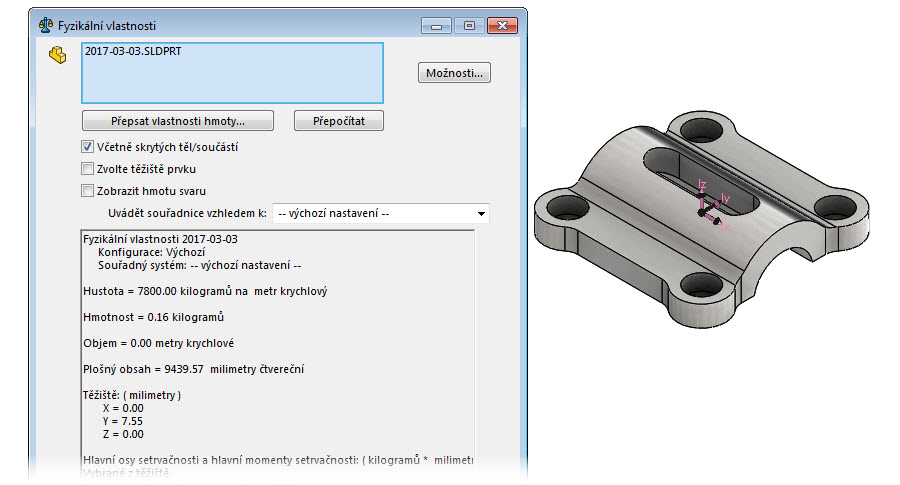The width and height of the screenshot is (900, 485).
Task: Click the Těžiště: ( milimetry ) heading
Action: 132,395
